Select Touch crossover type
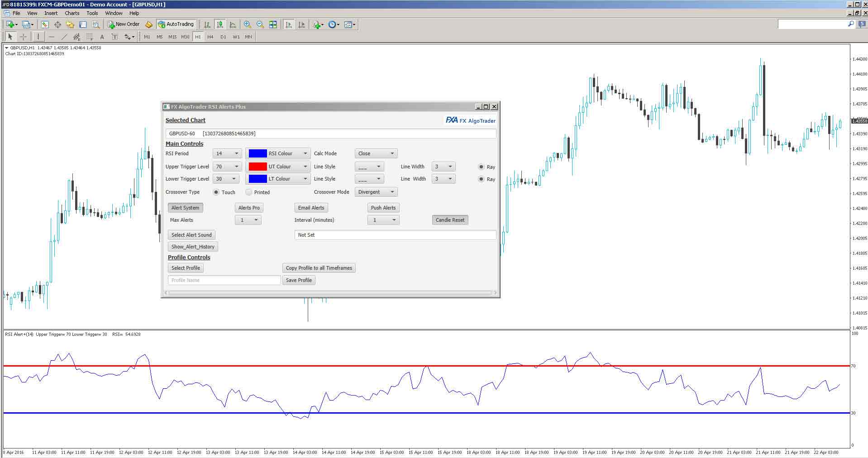Viewport: 868px width, 458px height. [216, 192]
